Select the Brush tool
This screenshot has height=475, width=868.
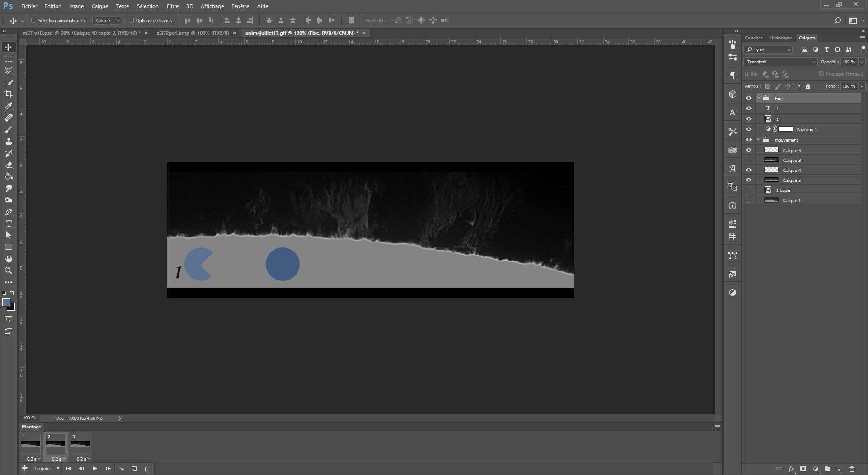[9, 129]
